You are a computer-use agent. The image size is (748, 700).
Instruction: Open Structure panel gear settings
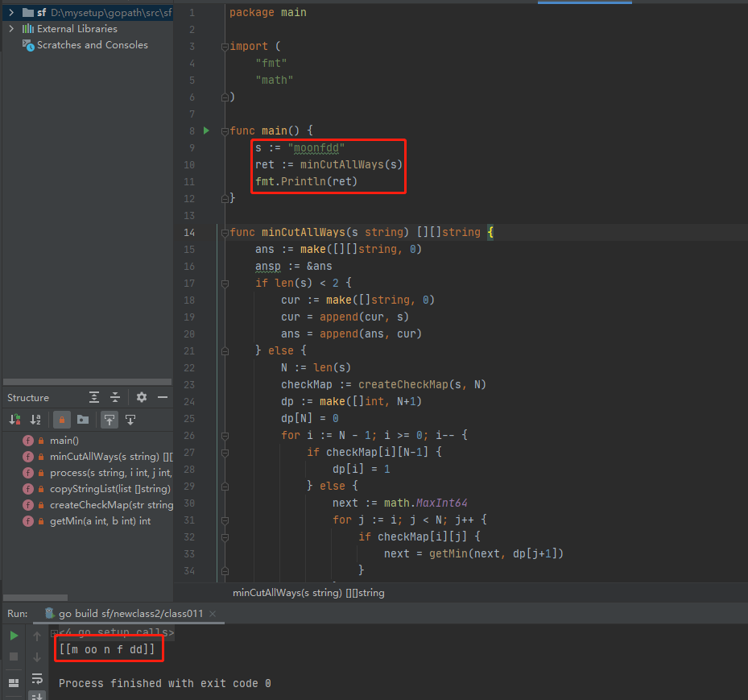142,397
